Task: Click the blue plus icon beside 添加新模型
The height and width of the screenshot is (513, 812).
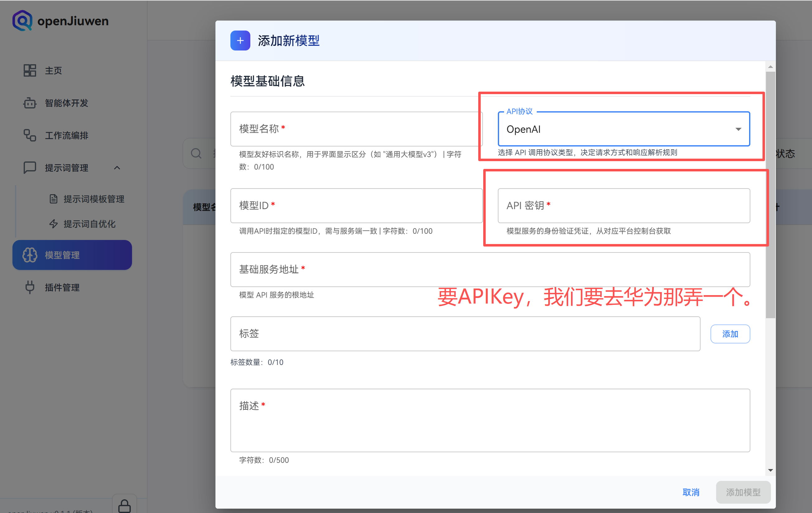Action: pyautogui.click(x=240, y=41)
